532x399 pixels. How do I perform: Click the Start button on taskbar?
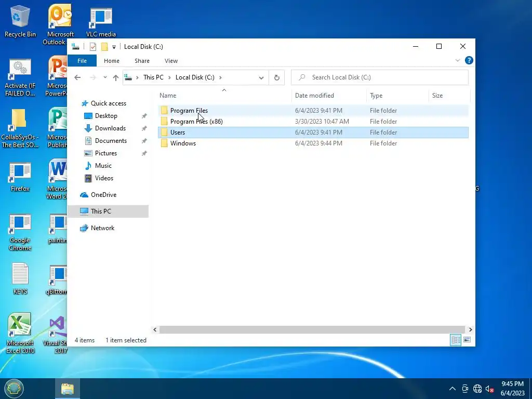point(14,389)
